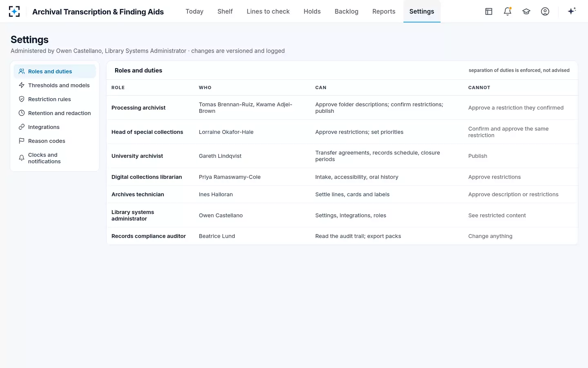Click the Integrations link icon

tap(22, 127)
